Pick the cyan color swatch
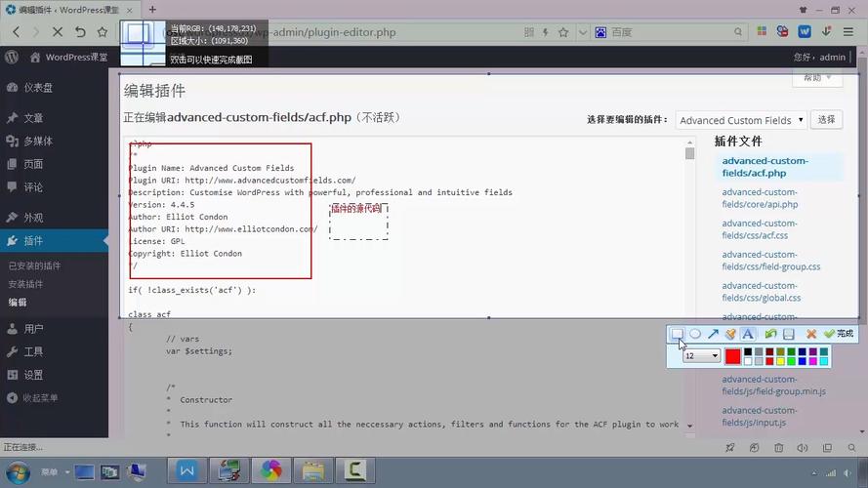 click(x=824, y=361)
